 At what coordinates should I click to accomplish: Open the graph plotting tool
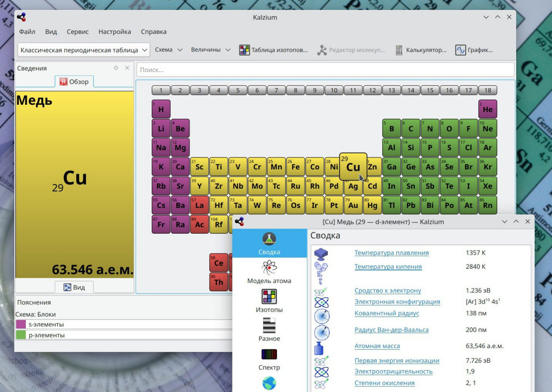click(474, 50)
